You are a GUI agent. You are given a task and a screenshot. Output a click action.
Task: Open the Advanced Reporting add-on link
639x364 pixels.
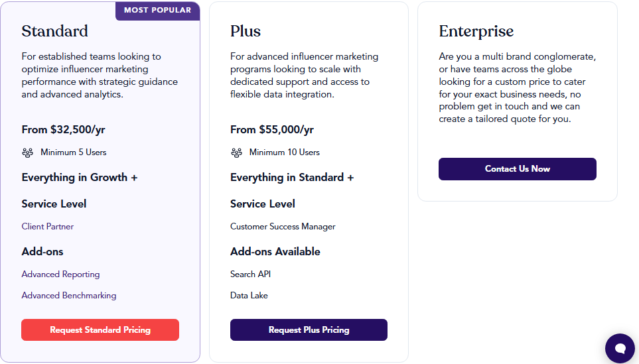pyautogui.click(x=61, y=274)
